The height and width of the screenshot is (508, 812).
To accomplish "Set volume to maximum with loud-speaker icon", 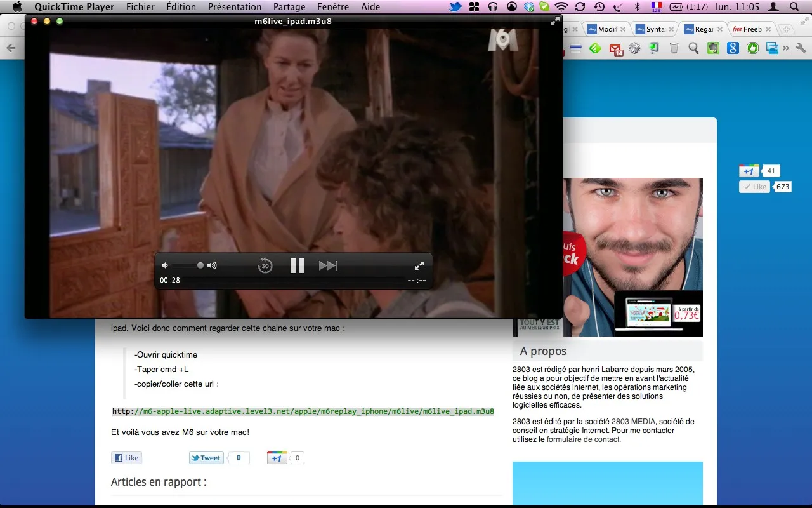I will (x=212, y=265).
